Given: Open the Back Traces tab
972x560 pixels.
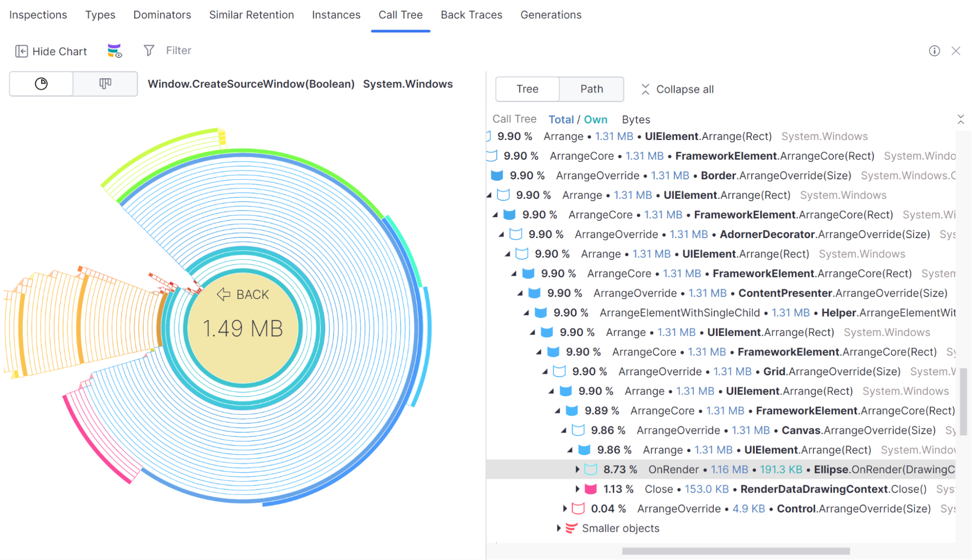Looking at the screenshot, I should coord(471,15).
